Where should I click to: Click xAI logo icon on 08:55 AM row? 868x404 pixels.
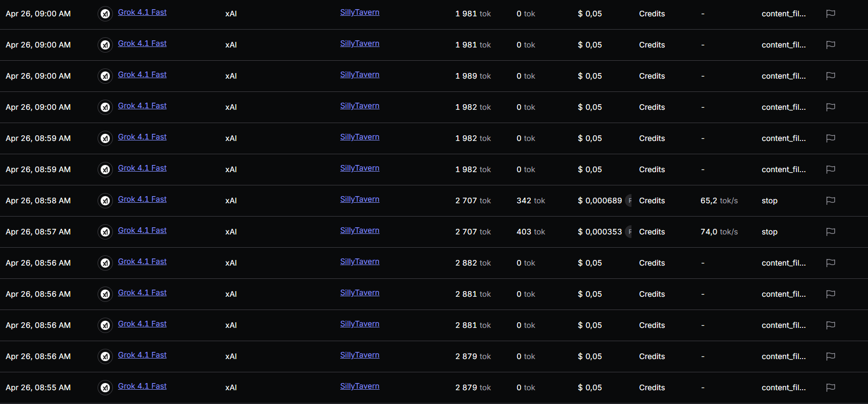(105, 388)
